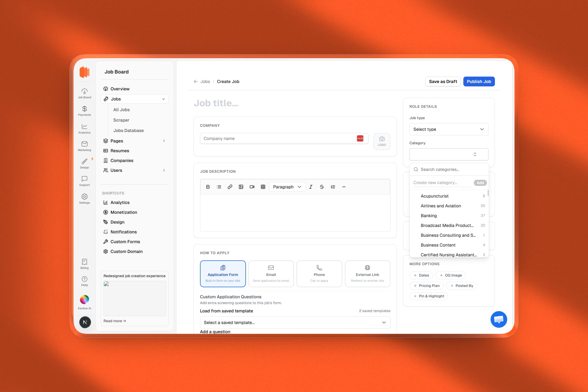Insert a bulleted list in description

pyautogui.click(x=219, y=187)
